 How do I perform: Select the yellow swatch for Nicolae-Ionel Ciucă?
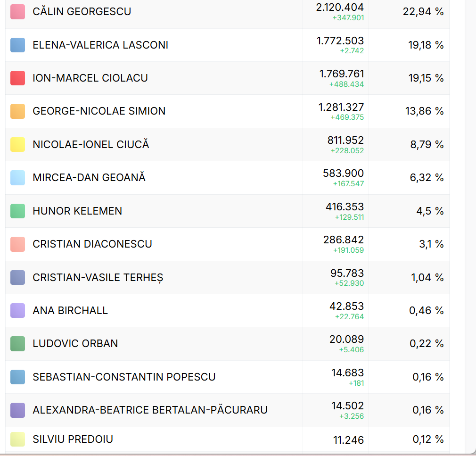coord(17,144)
